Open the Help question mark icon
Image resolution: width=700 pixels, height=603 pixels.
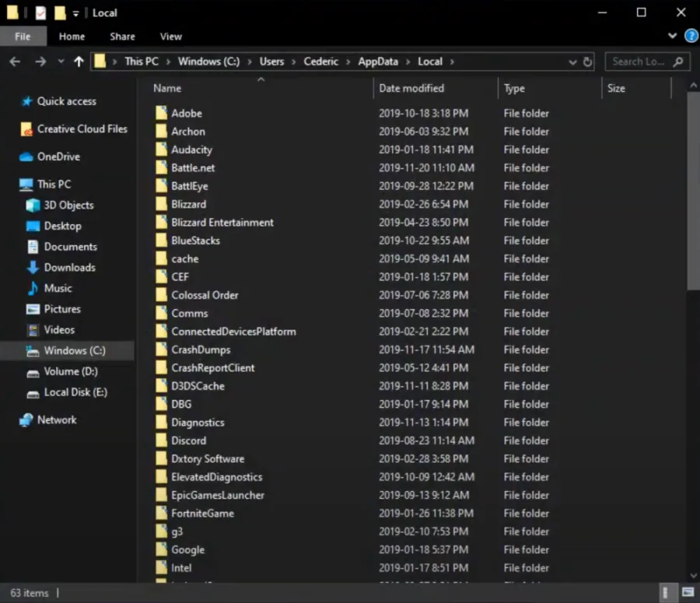pos(691,36)
